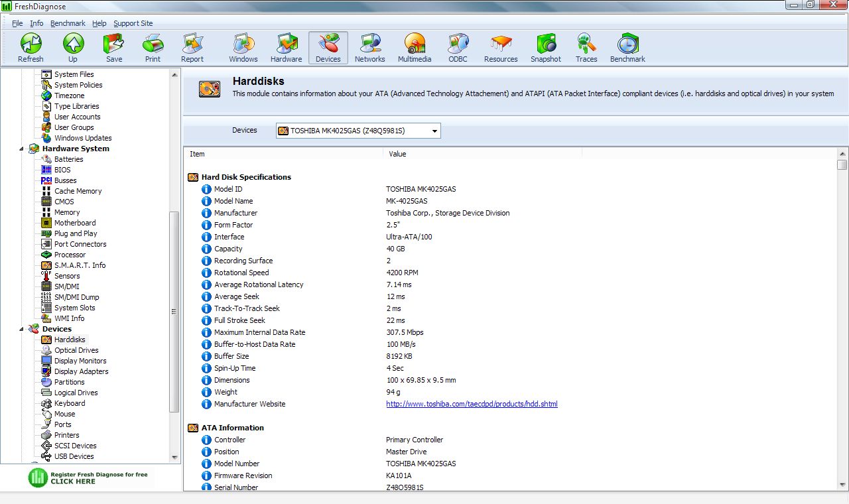Image resolution: width=849 pixels, height=504 pixels.
Task: Open the Toshiba manufacturer website link
Action: (x=472, y=404)
